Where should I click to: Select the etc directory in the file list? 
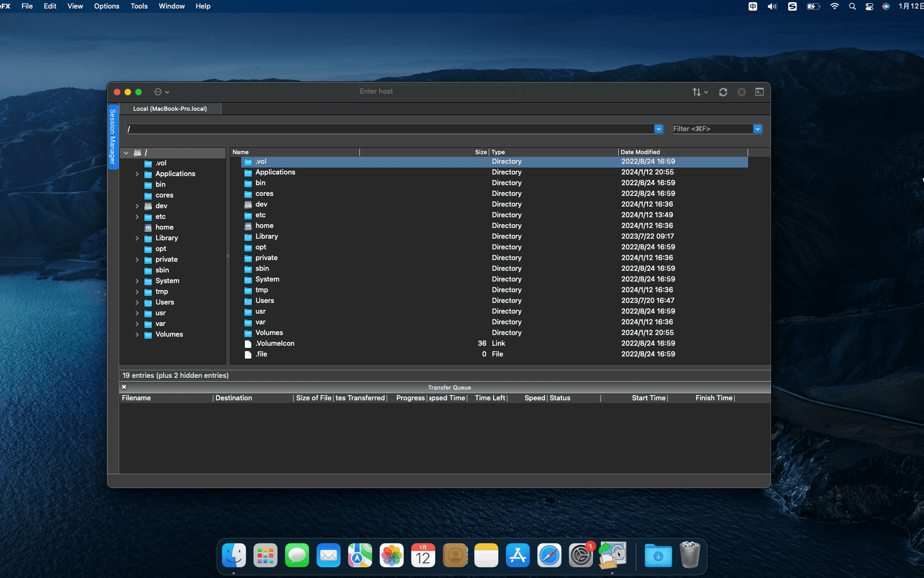pos(260,215)
